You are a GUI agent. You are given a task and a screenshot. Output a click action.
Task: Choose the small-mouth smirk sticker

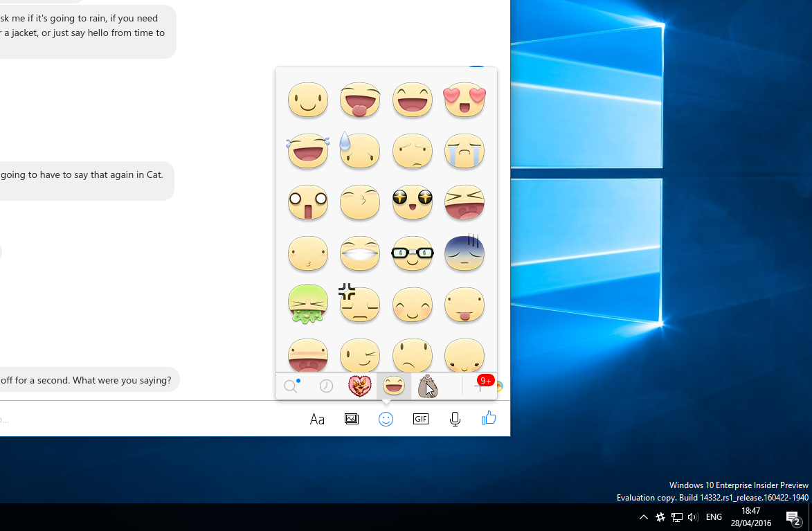coord(308,253)
